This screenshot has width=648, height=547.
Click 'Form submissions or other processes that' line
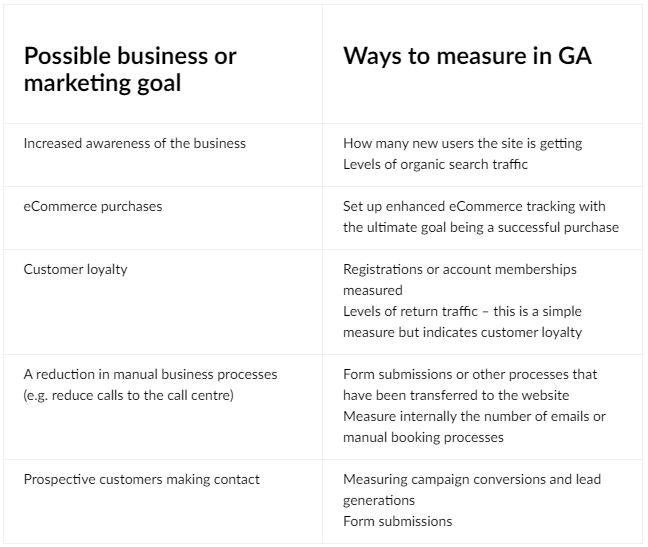click(x=470, y=374)
